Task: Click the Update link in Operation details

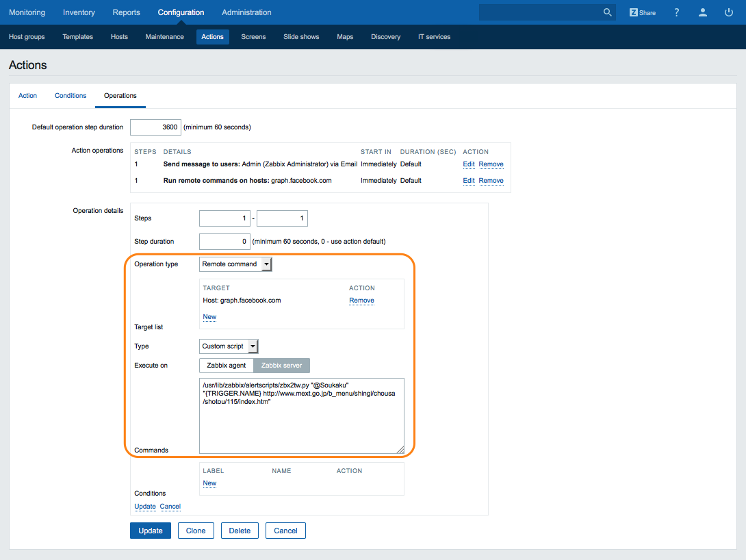Action: click(144, 506)
